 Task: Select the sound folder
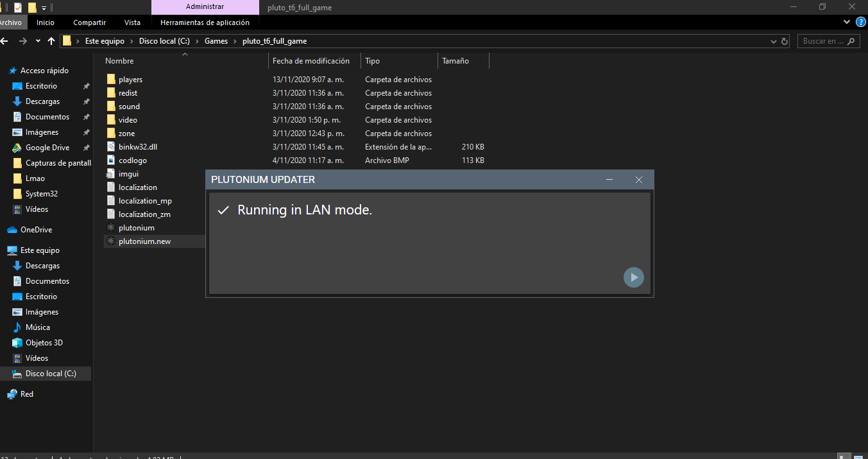(x=129, y=107)
